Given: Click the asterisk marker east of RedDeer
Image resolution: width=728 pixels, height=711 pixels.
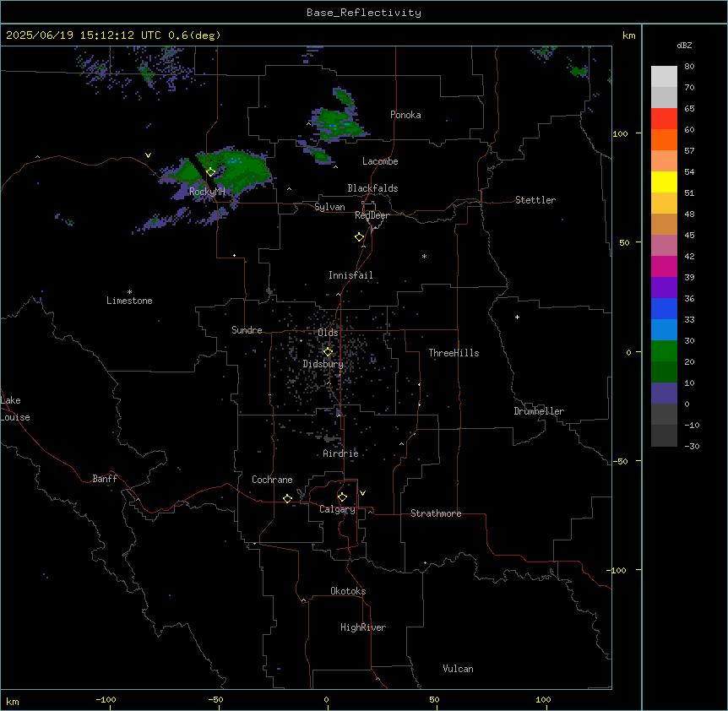Looking at the screenshot, I should [x=424, y=256].
